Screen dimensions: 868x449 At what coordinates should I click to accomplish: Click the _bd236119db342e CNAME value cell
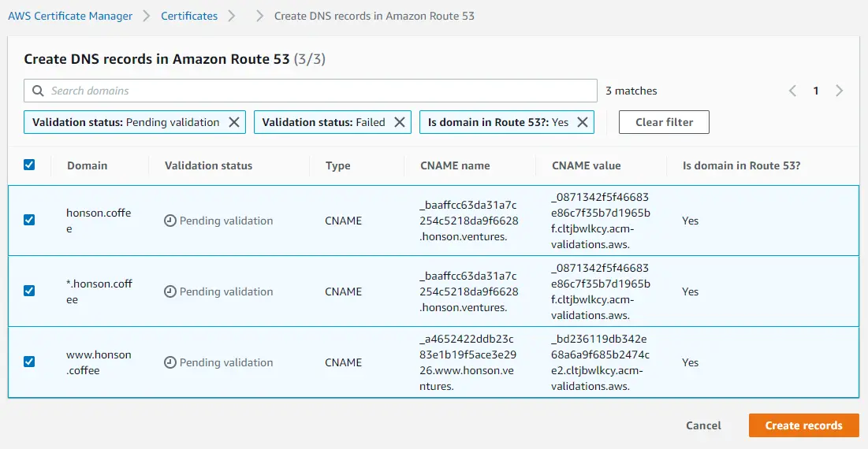pyautogui.click(x=601, y=362)
